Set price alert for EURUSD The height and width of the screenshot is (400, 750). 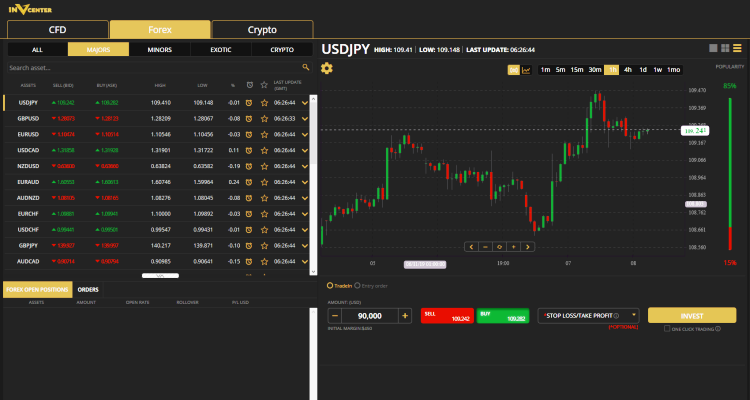coord(249,134)
